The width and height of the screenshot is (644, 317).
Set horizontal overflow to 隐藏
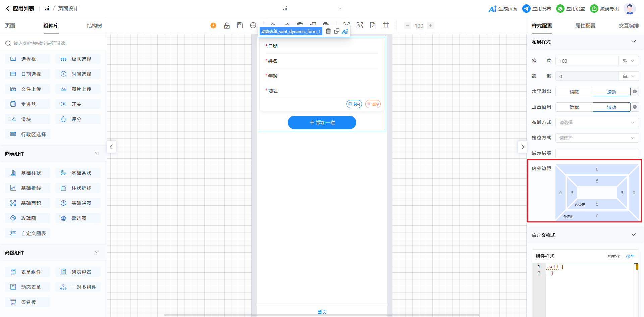coord(574,92)
